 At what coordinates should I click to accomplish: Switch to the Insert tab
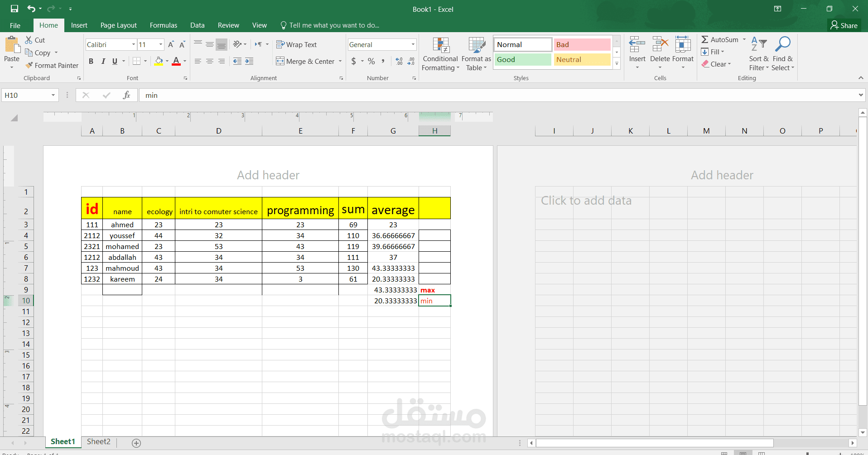79,25
